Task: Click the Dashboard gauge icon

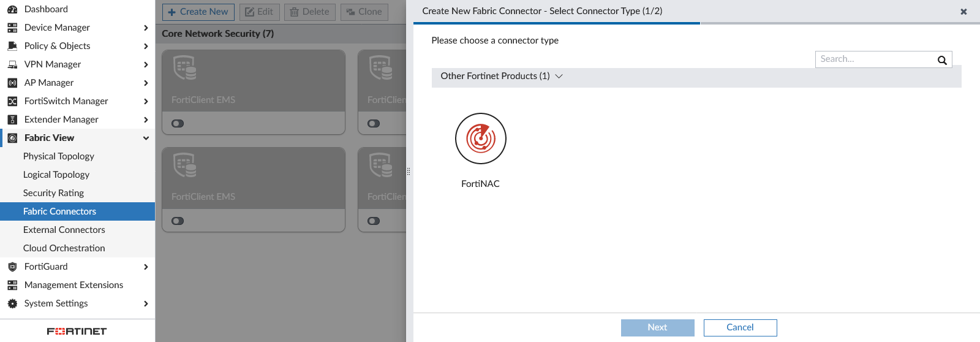Action: (12, 9)
